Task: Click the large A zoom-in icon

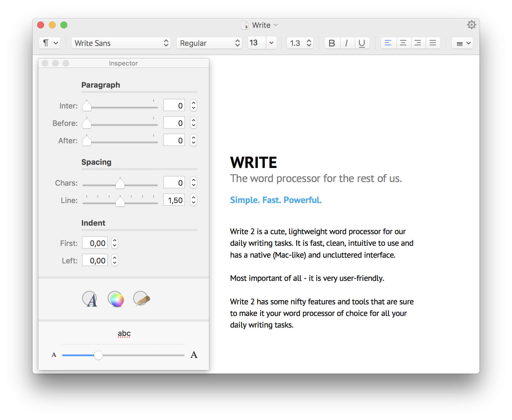Action: [194, 355]
